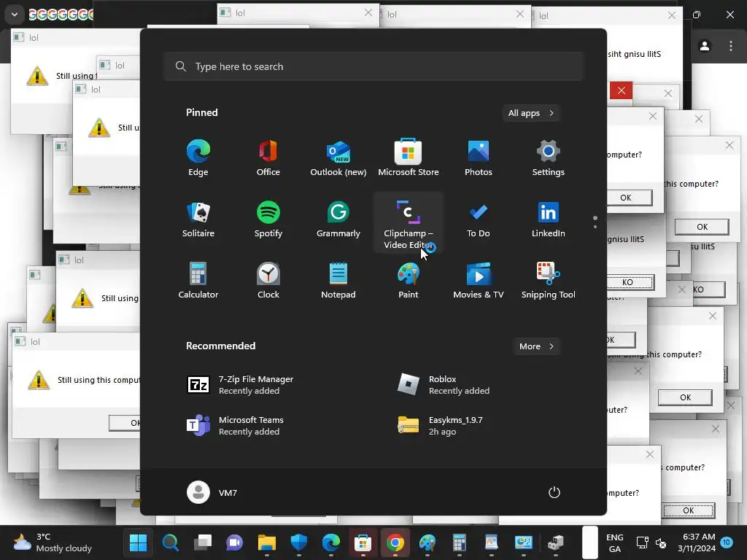Open the weather widget showing 3°C
The height and width of the screenshot is (560, 747).
[x=53, y=542]
